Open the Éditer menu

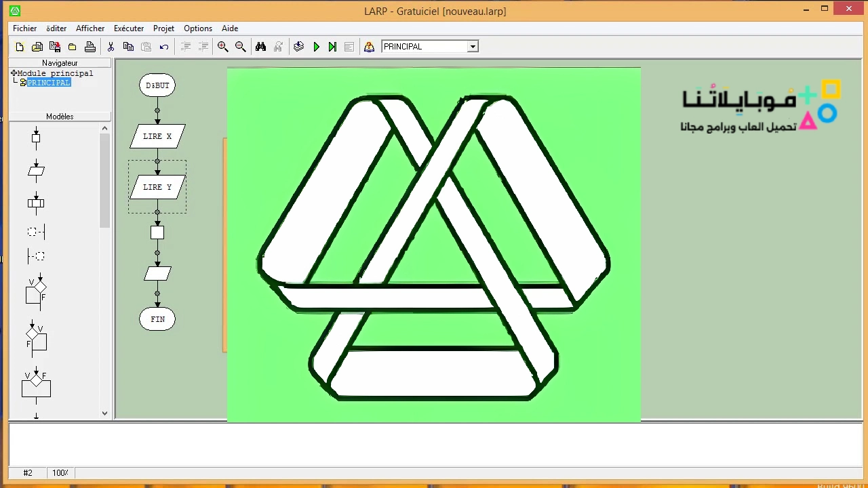56,28
